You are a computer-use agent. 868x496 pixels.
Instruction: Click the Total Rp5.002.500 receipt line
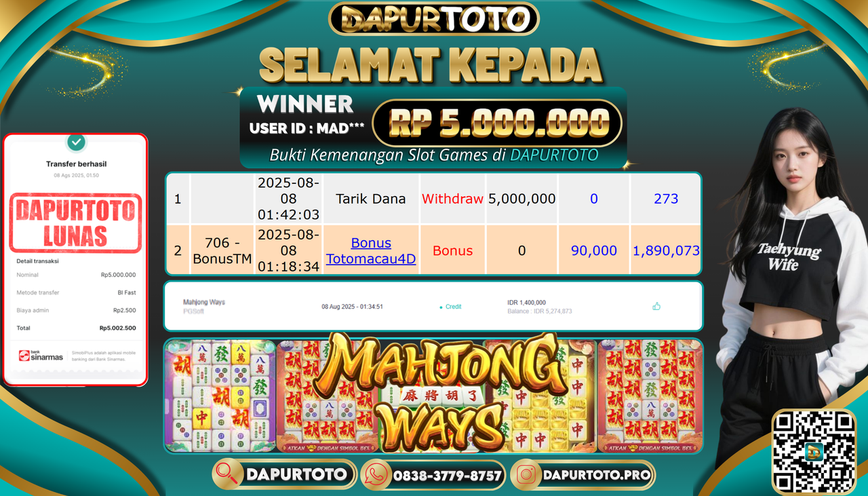tap(76, 328)
